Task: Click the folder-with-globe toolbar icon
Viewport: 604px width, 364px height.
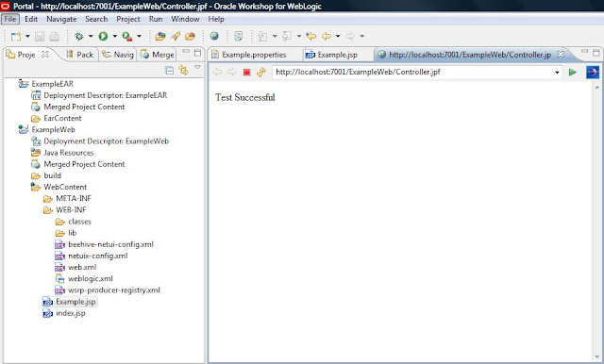Action: pos(160,36)
